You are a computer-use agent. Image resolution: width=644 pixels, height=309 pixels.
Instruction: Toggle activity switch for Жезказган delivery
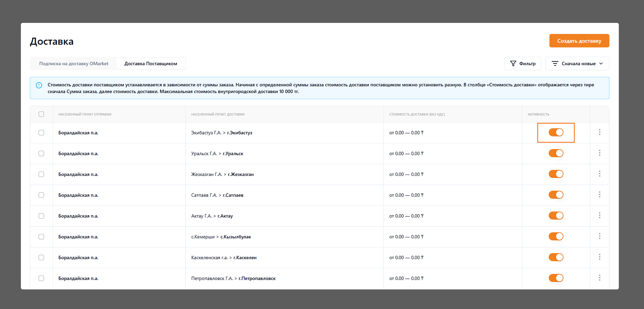point(556,174)
